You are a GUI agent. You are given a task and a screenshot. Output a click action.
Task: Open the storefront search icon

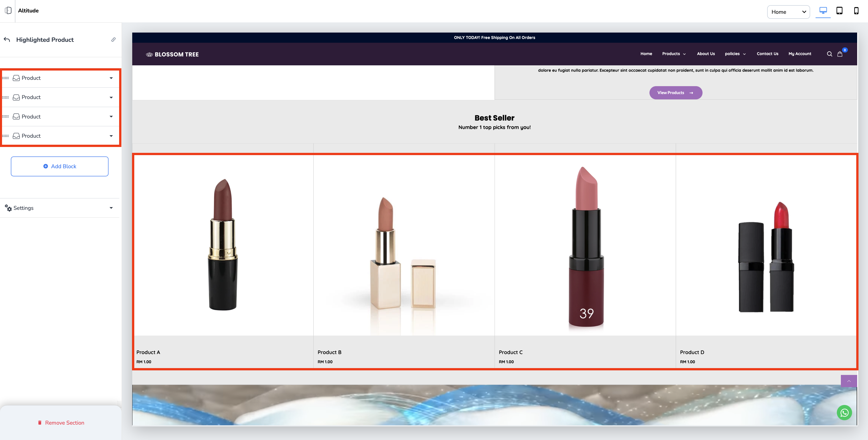point(829,54)
